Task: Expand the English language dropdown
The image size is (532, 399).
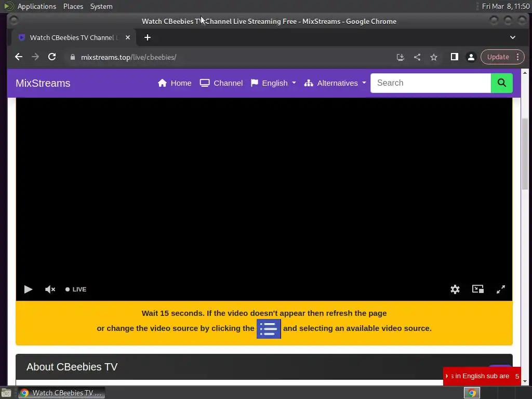Action: click(x=273, y=83)
